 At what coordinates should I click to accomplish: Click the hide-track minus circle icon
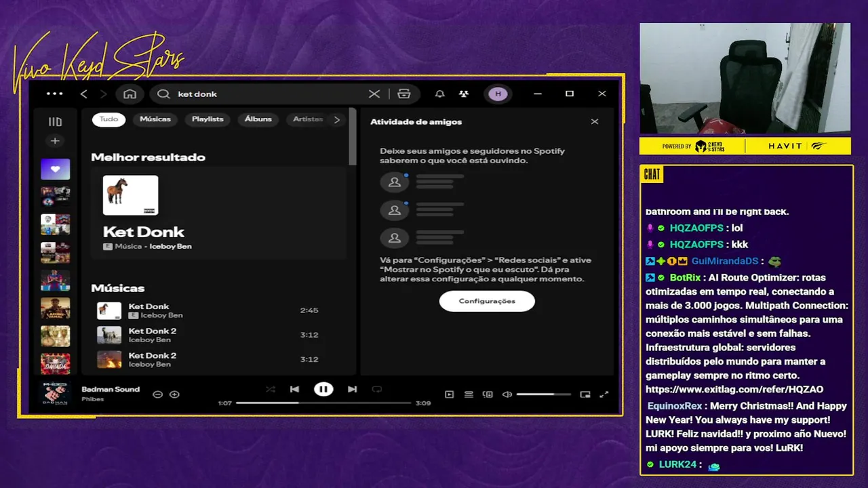(x=157, y=394)
